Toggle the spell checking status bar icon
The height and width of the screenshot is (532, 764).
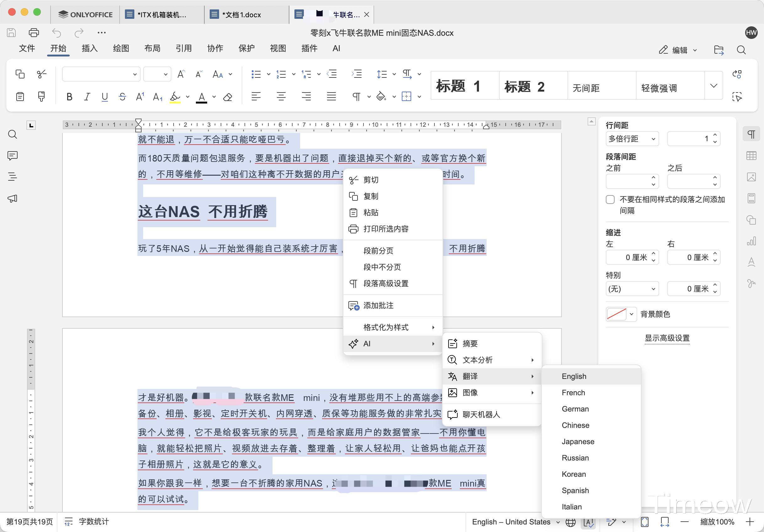(x=588, y=522)
